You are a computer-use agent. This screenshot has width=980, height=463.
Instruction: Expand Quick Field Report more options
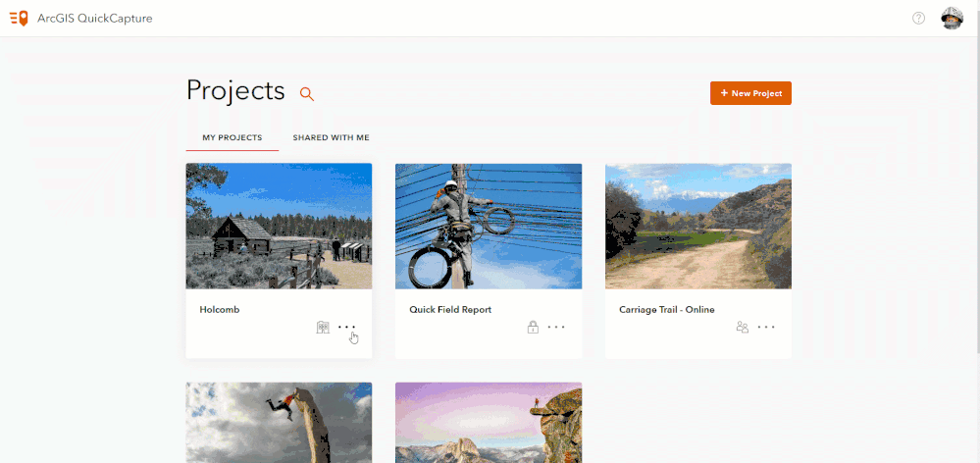tap(556, 327)
